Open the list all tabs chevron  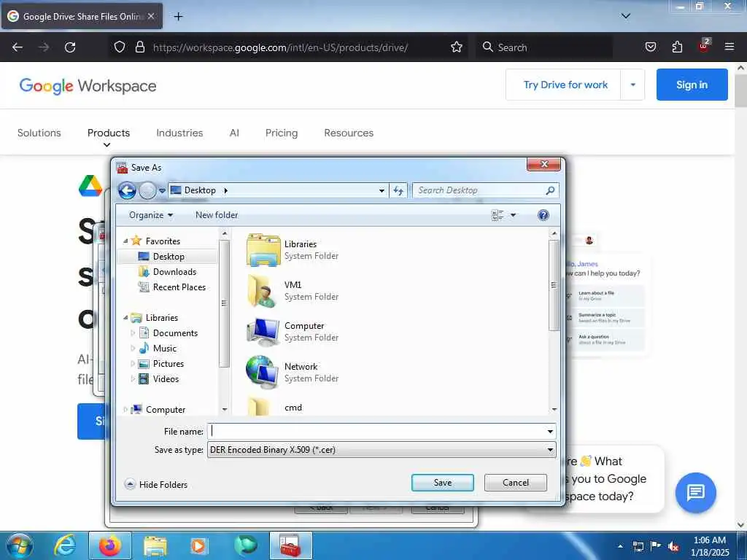pos(626,16)
